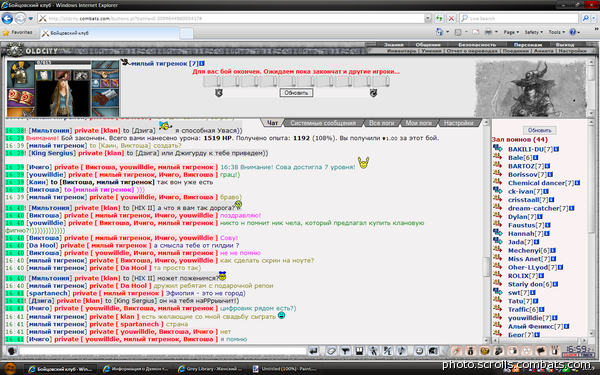The width and height of the screenshot is (600, 375).
Task: Click the Обновить button in battle panel
Action: [x=296, y=93]
